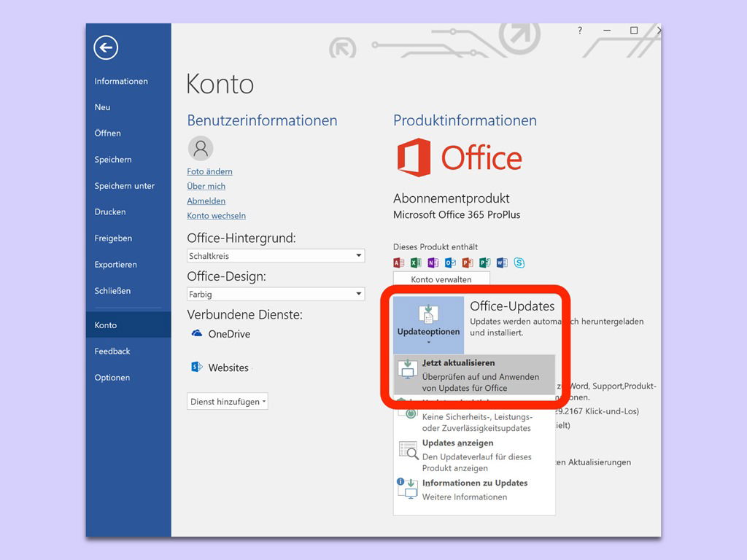747x560 pixels.
Task: Open the Office-Design Farbig dropdown
Action: coord(358,294)
